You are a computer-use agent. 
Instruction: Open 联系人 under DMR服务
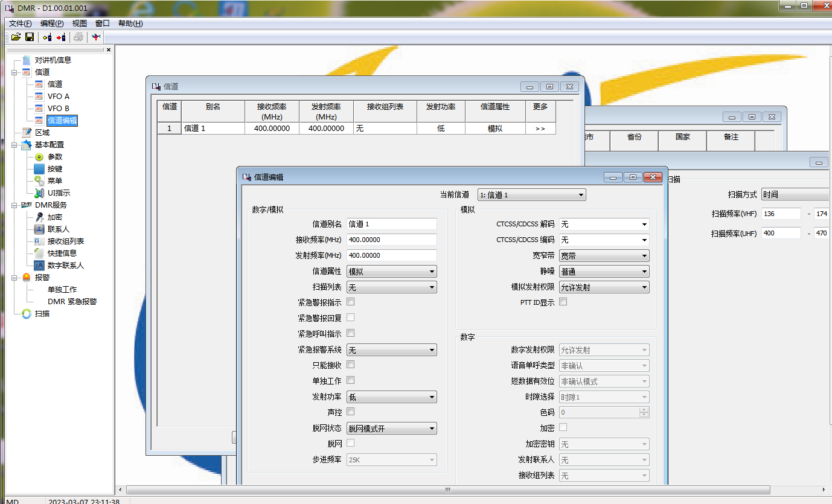coord(58,229)
